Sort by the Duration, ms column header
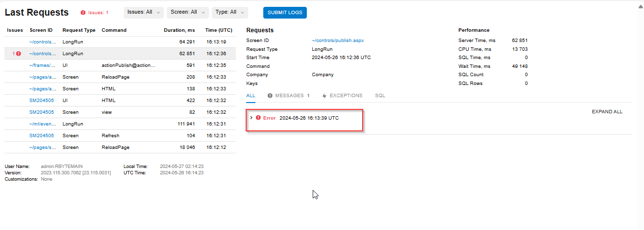This screenshot has width=644, height=230. 179,30
